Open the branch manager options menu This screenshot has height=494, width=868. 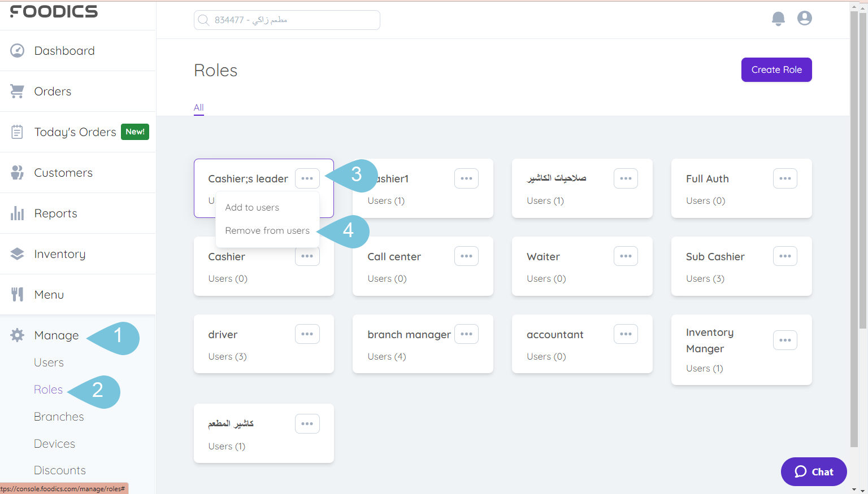(x=466, y=334)
